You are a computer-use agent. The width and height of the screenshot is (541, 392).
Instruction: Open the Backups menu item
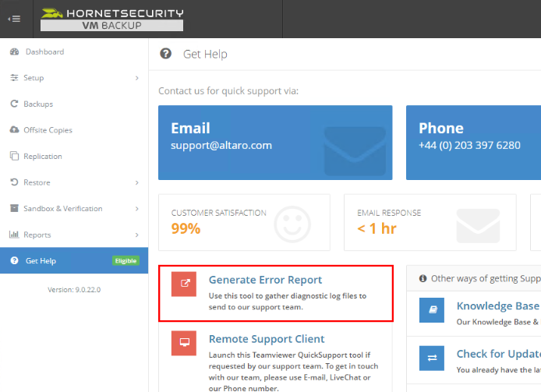[x=74, y=104]
